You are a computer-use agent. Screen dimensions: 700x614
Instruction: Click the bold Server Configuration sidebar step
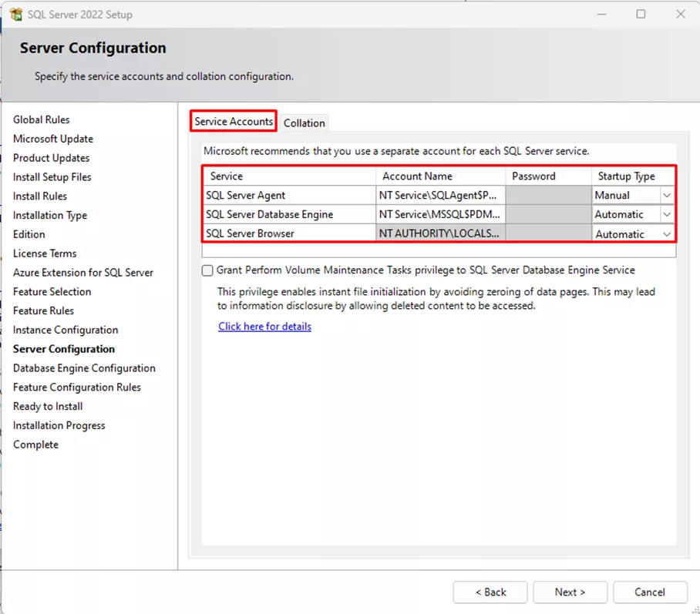coord(64,350)
